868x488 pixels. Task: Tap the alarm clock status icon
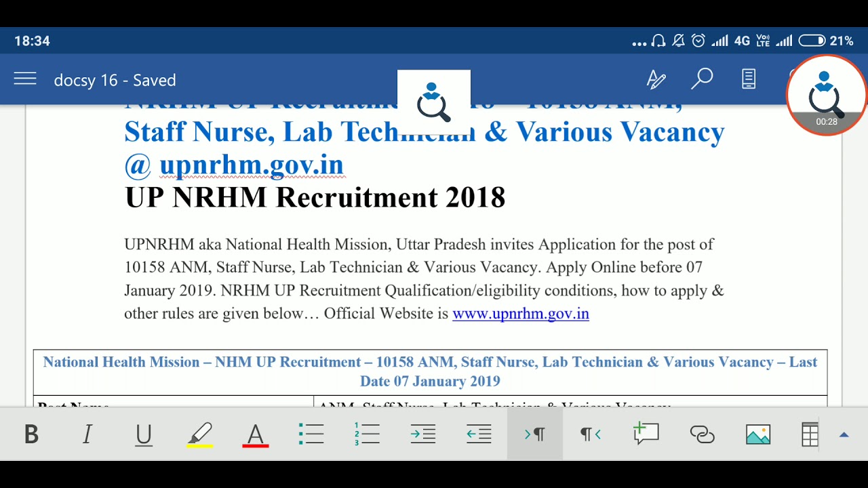click(x=698, y=41)
